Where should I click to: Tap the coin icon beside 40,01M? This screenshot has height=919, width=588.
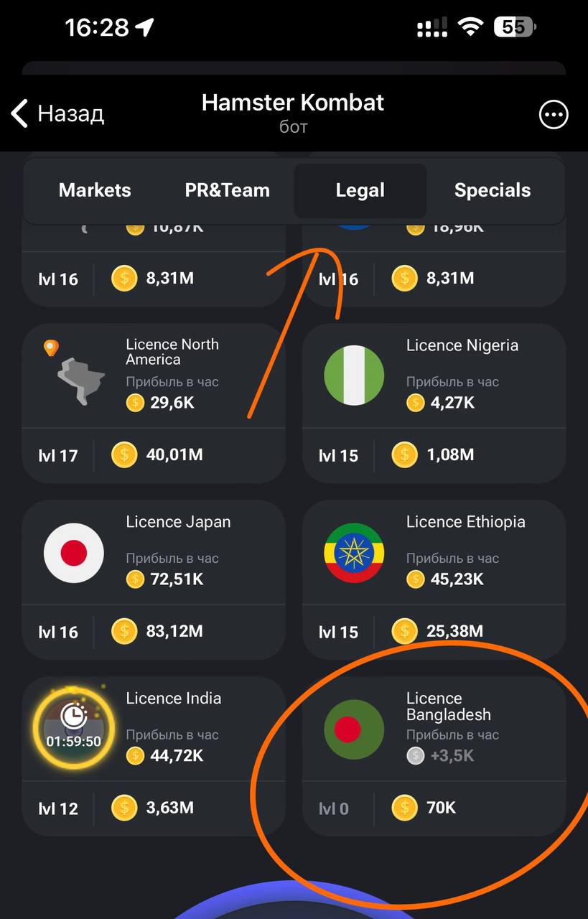pos(124,454)
